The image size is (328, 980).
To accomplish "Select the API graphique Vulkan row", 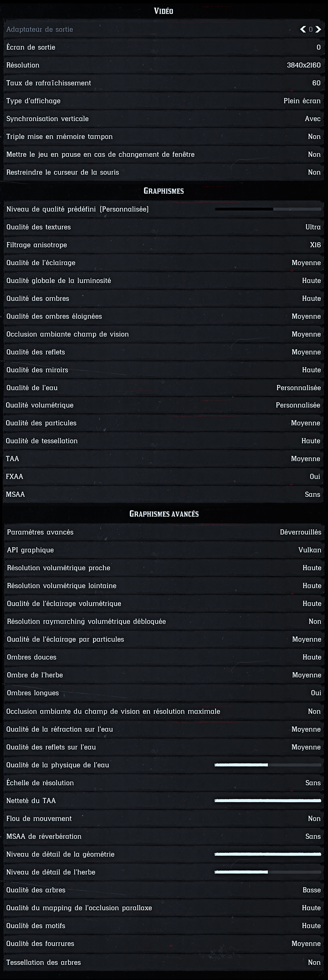I will [x=164, y=550].
